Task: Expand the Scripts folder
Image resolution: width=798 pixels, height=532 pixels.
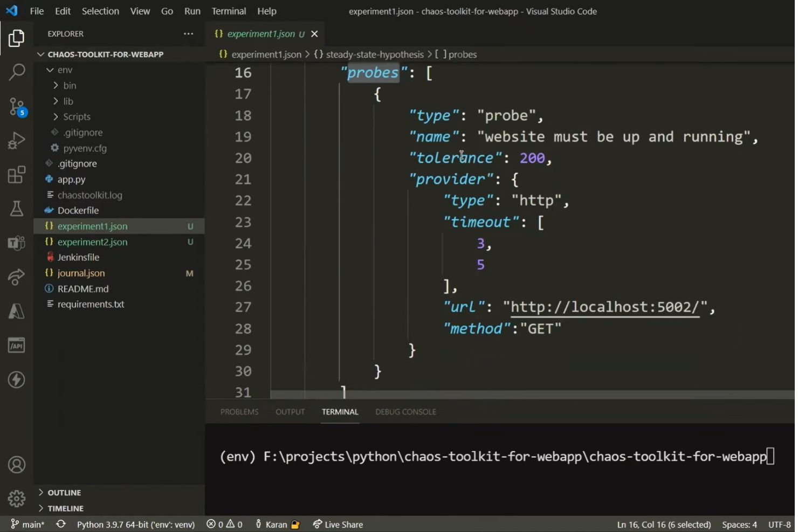Action: [x=77, y=117]
